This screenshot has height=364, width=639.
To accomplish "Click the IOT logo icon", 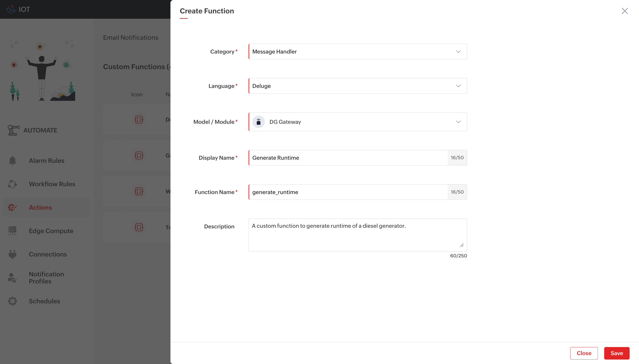I will click(x=11, y=10).
